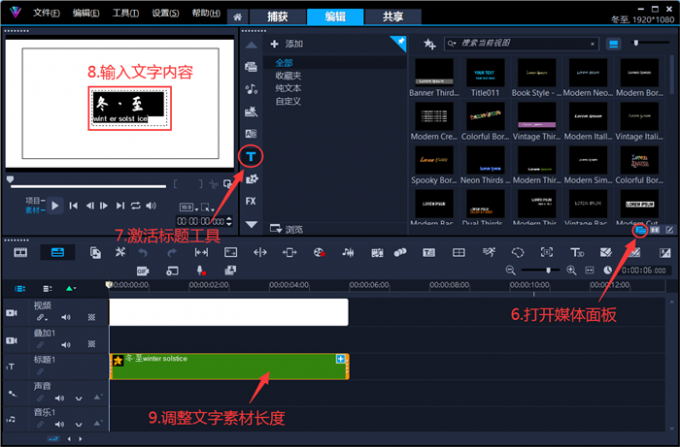Select the green title clip on timeline
Image resolution: width=680 pixels, height=447 pixels.
(x=229, y=366)
